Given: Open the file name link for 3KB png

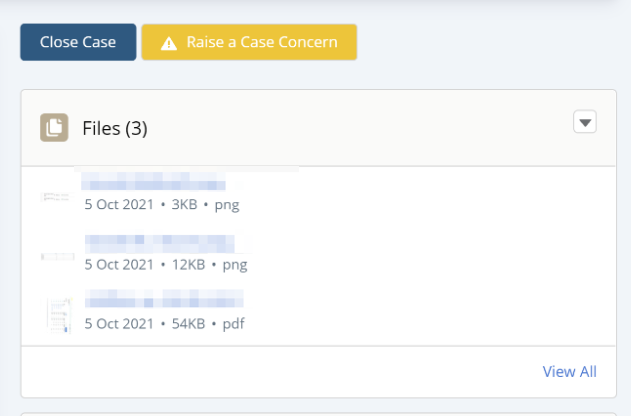Looking at the screenshot, I should click(154, 185).
